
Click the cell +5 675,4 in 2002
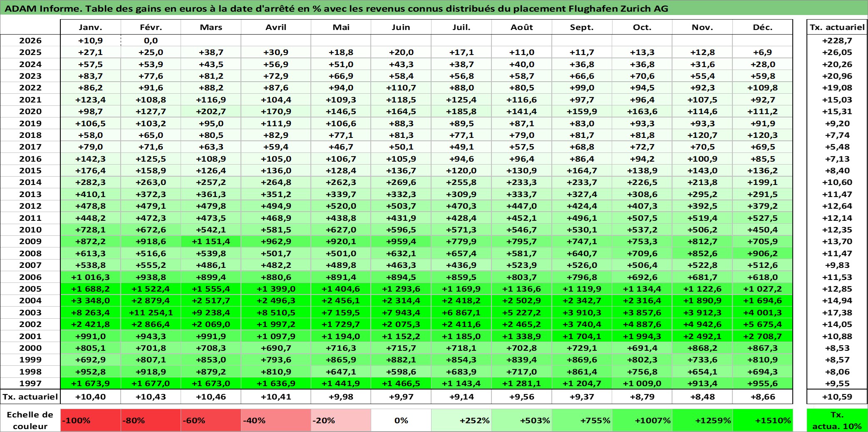coord(762,324)
